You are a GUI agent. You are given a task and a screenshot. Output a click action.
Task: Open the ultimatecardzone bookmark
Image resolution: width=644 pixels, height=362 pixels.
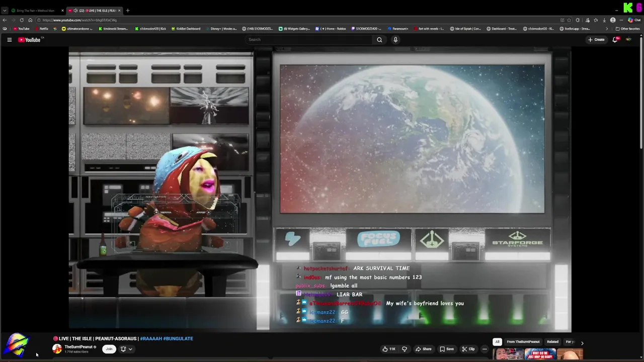pos(77,29)
